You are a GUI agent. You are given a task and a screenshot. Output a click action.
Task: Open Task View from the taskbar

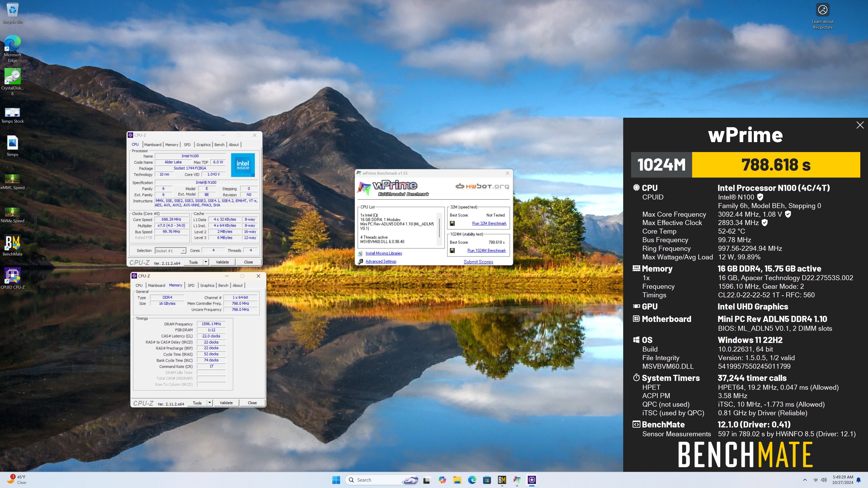(427, 480)
